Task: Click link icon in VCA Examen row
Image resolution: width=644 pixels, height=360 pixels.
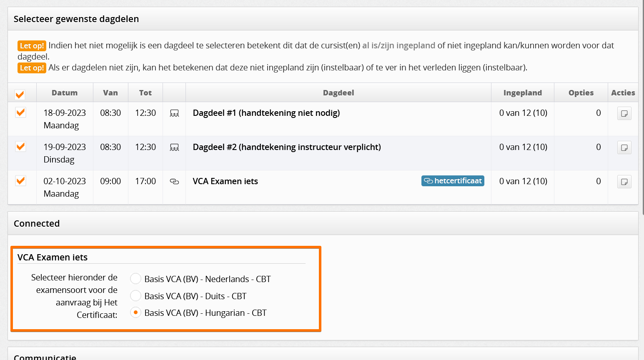Action: 174,182
